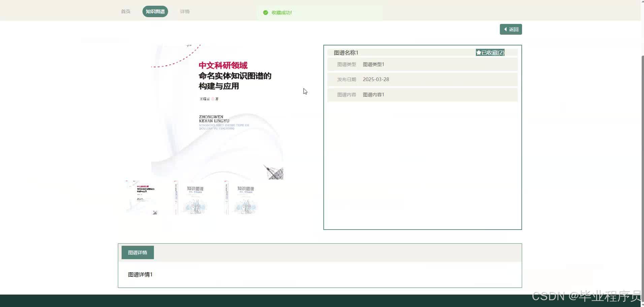Toggle the 已收藏(2) favorite button
This screenshot has width=644, height=307.
click(490, 53)
